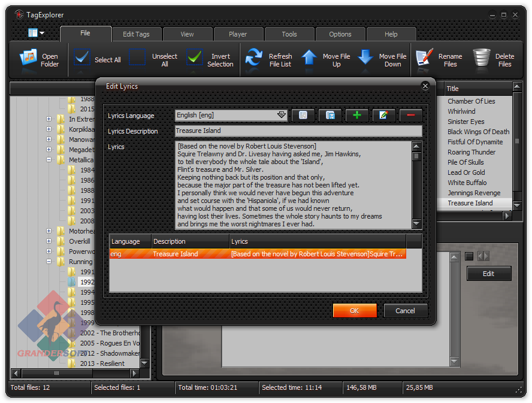532x403 pixels.
Task: Click the load lyrics from file icon
Action: (x=303, y=116)
